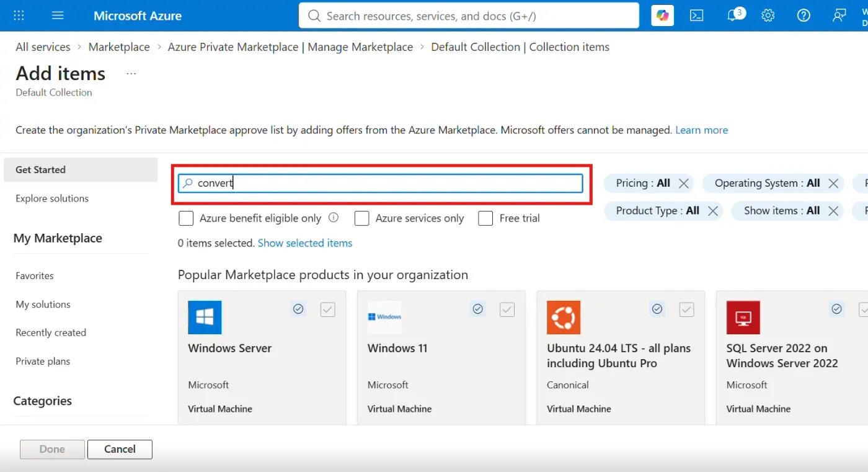Image resolution: width=868 pixels, height=472 pixels.
Task: Select the Windows 11 card checkbox
Action: point(507,309)
